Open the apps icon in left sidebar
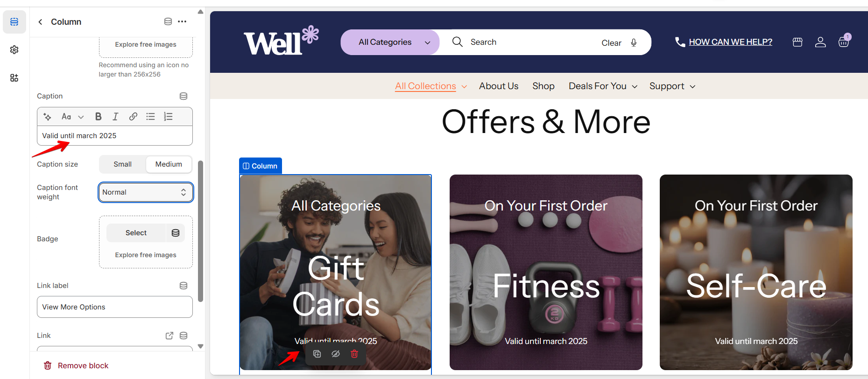The height and width of the screenshot is (379, 868). (x=14, y=77)
